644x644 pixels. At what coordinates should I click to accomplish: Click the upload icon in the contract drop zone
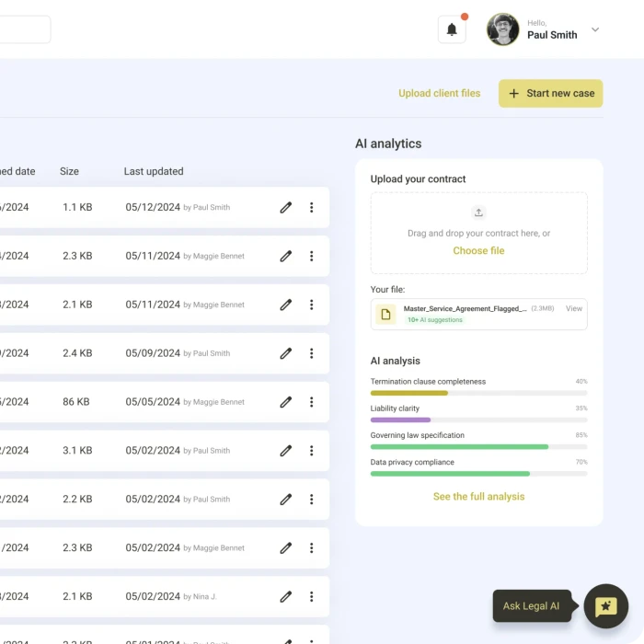click(478, 213)
